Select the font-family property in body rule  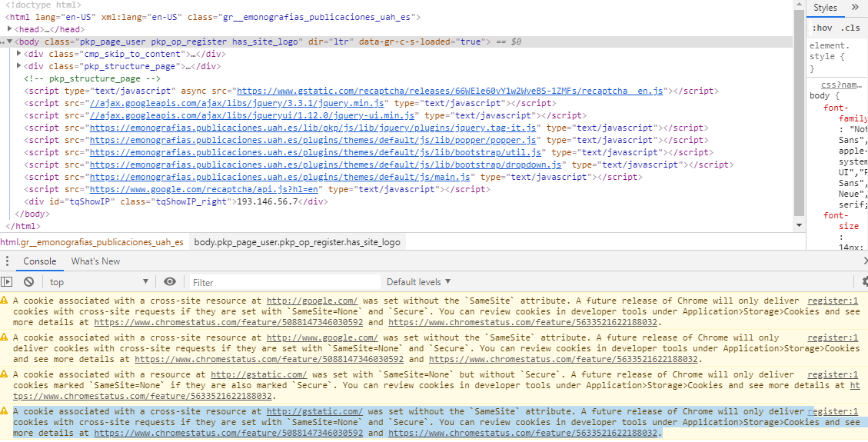point(845,114)
